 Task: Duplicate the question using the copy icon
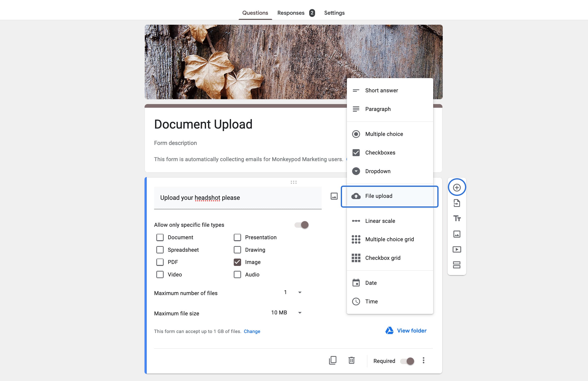point(333,360)
